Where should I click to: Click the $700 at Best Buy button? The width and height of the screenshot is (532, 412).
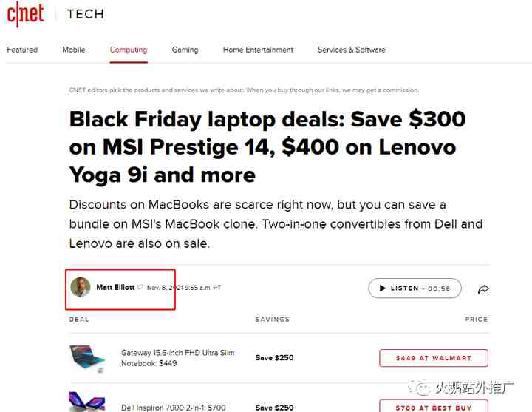click(434, 406)
